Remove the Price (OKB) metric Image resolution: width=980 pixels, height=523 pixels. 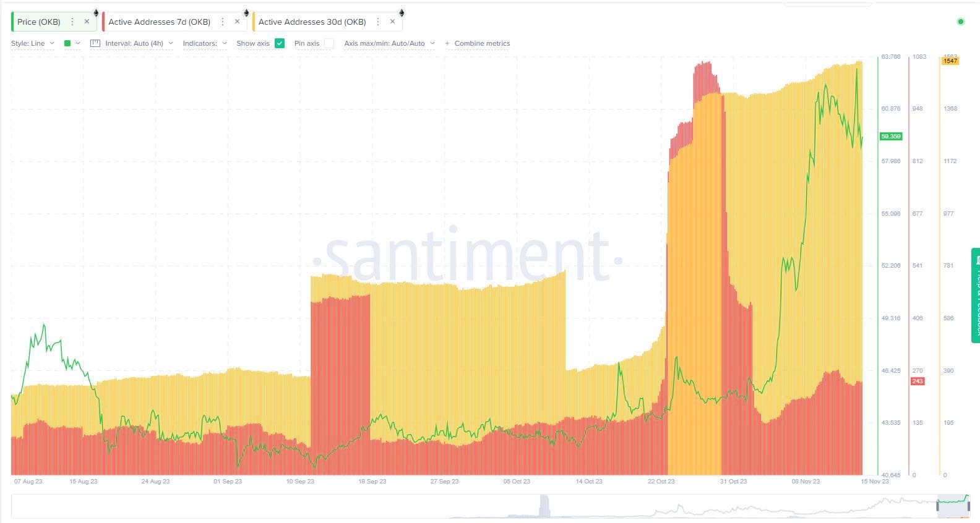click(87, 22)
